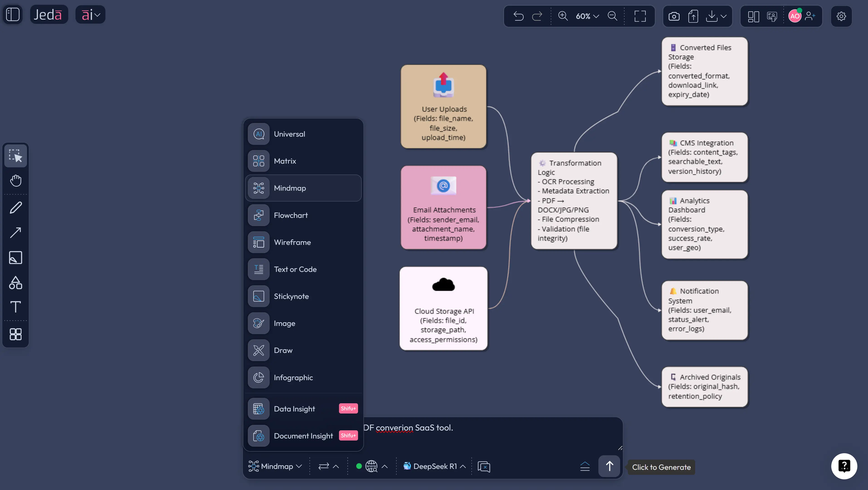Screen dimensions: 868x490
Task: Take a canvas snapshot with camera icon
Action: 674,16
